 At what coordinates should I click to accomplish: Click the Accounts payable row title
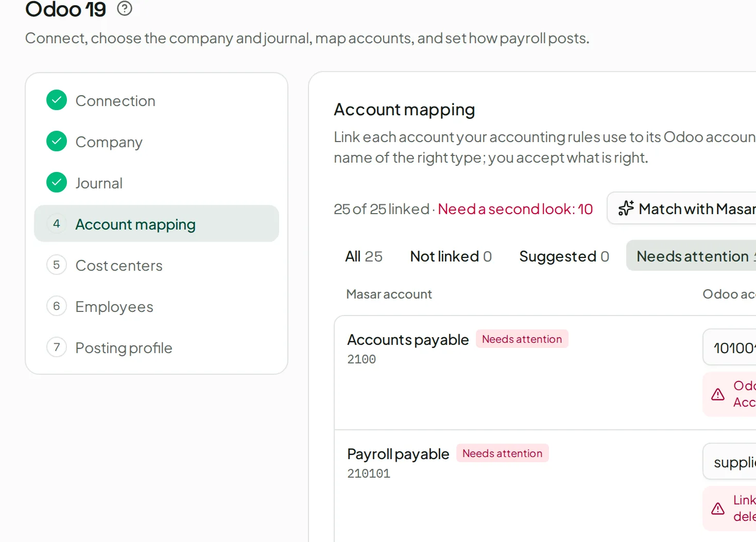pyautogui.click(x=408, y=340)
